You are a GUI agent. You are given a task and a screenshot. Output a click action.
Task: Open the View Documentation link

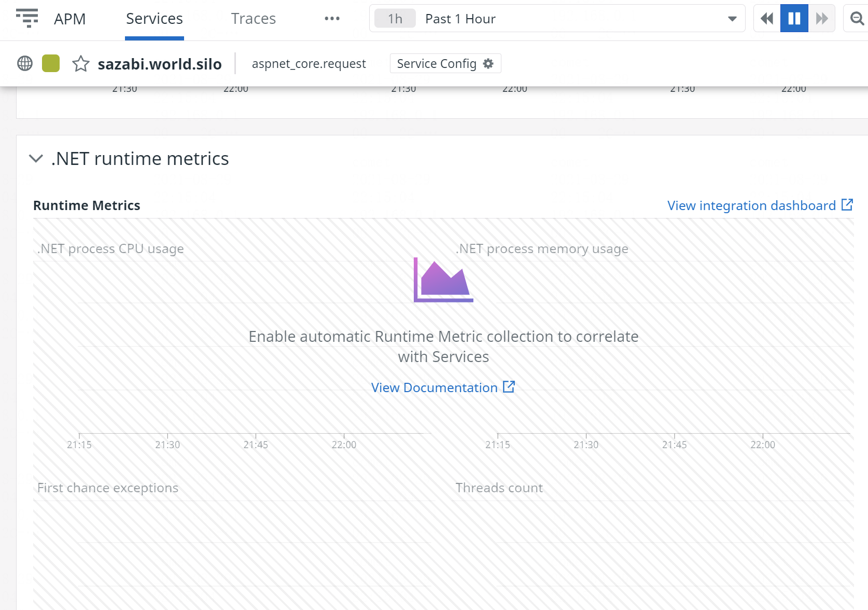[x=435, y=387]
